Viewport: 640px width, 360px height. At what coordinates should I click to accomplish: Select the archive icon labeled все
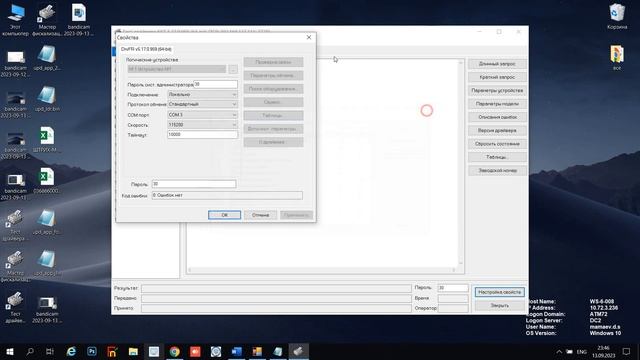617,58
